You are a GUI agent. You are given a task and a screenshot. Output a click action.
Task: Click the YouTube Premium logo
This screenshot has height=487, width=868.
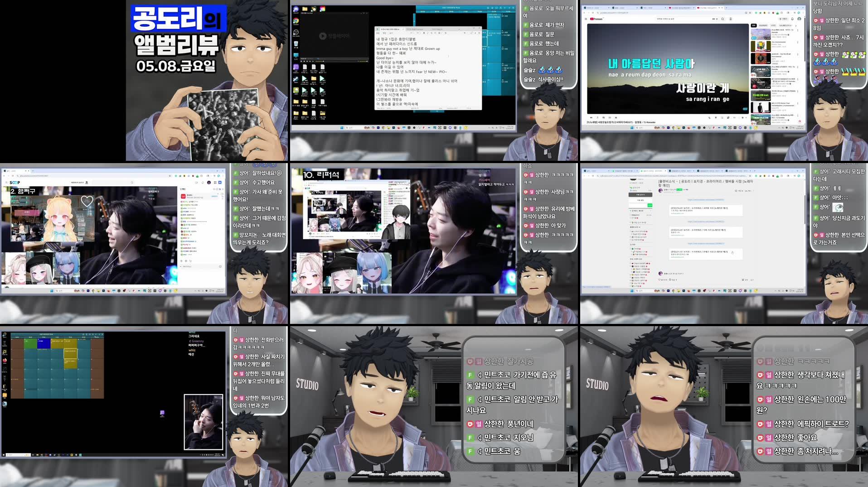point(596,19)
